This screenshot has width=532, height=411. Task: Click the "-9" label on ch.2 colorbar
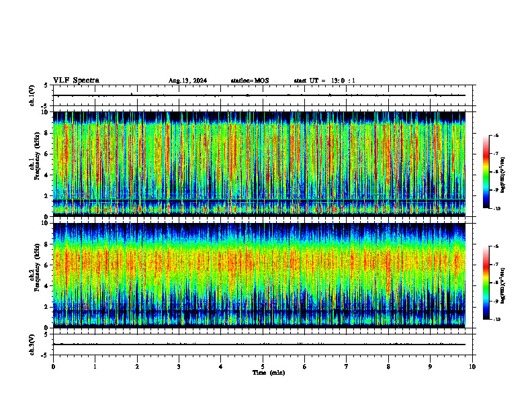[496, 301]
